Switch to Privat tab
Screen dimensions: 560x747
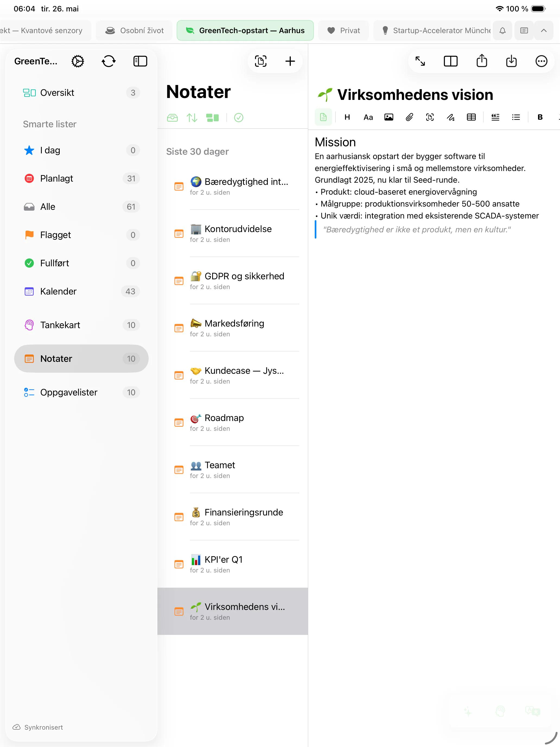point(343,30)
